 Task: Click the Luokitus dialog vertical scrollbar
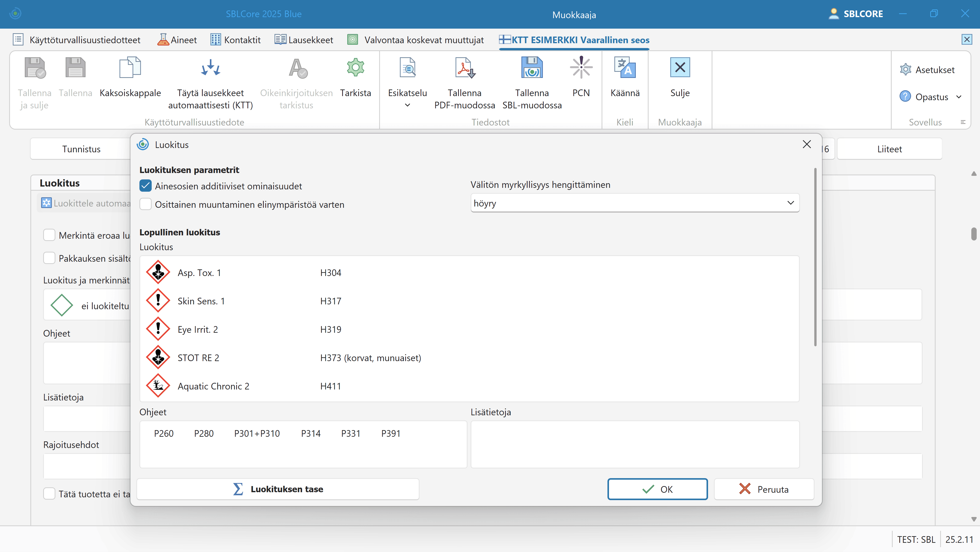pos(815,257)
